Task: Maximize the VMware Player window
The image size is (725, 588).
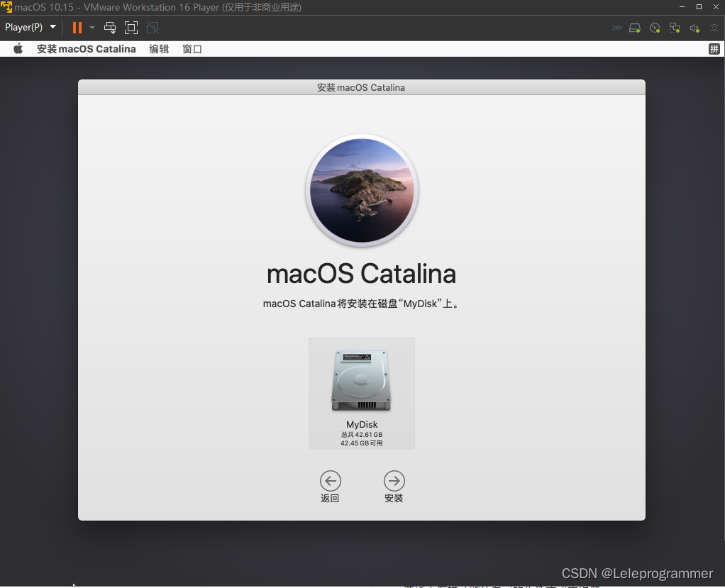Action: click(x=699, y=7)
